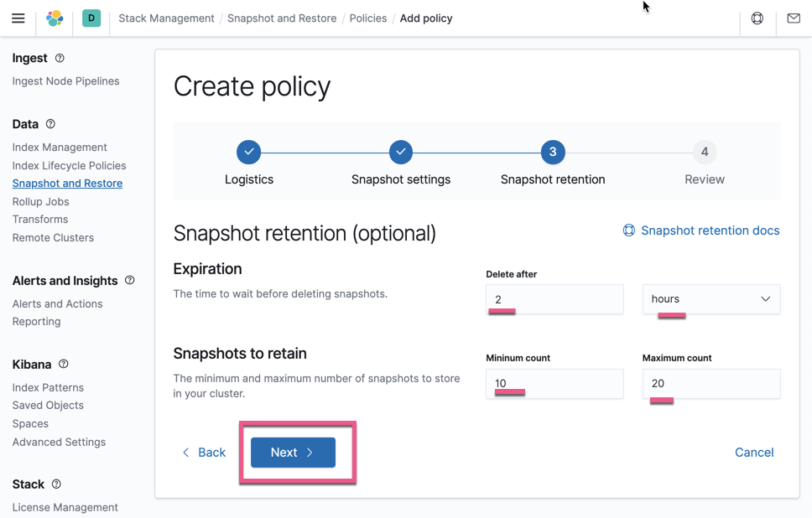The image size is (812, 518).
Task: Cancel the policy creation
Action: [753, 452]
